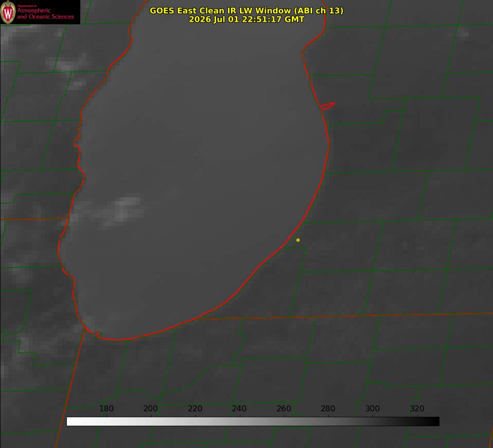This screenshot has height=448, width=493.
Task: Select the GOES East Clean IR title text
Action: 247,10
